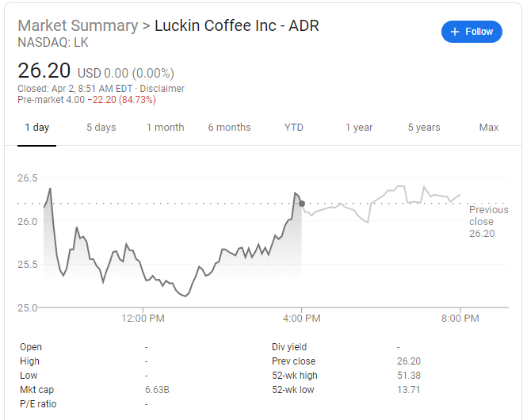The image size is (523, 420).
Task: Click the USD 0.00 (0.00%) change text
Action: [x=126, y=74]
